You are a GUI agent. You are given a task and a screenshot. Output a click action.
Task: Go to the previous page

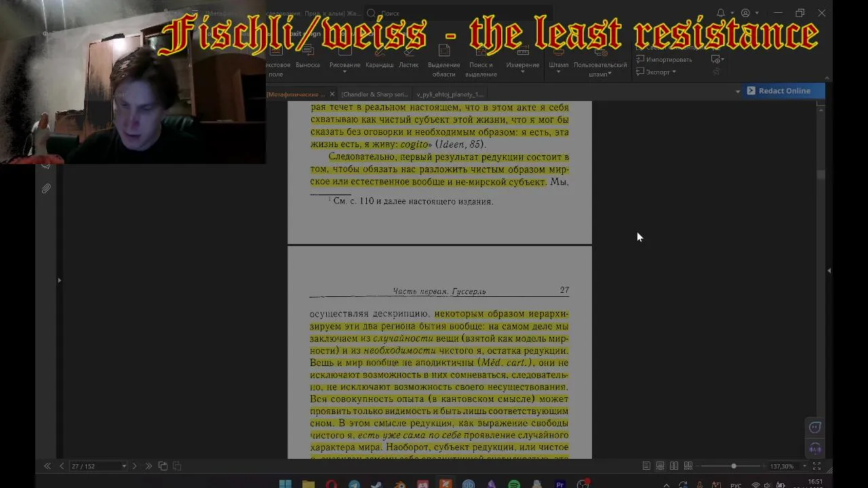(61, 466)
